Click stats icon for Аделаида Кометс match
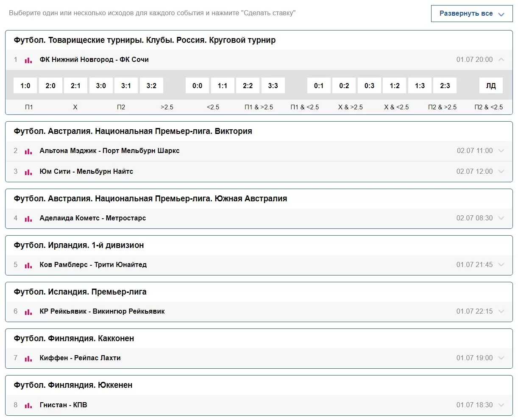 tap(28, 219)
